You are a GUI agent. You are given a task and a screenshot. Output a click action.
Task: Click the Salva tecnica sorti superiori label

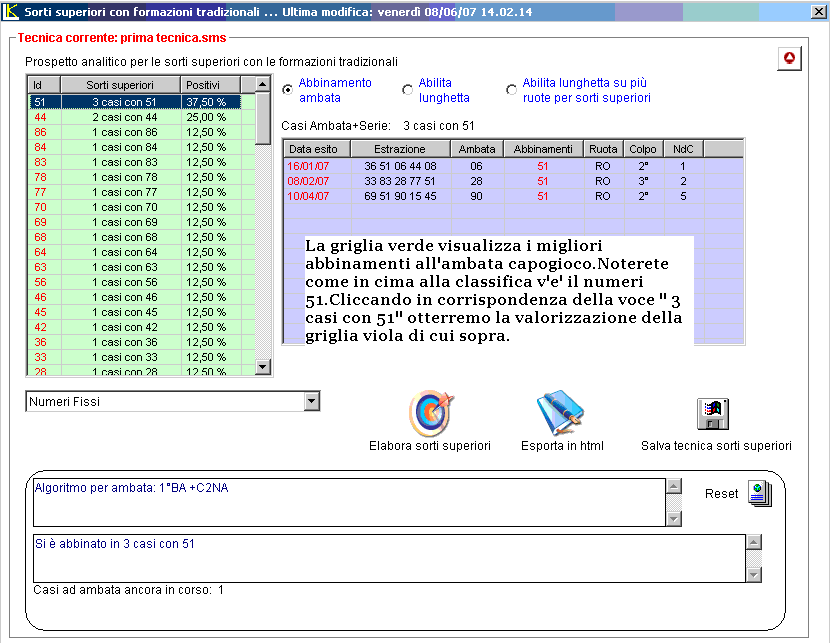[716, 446]
